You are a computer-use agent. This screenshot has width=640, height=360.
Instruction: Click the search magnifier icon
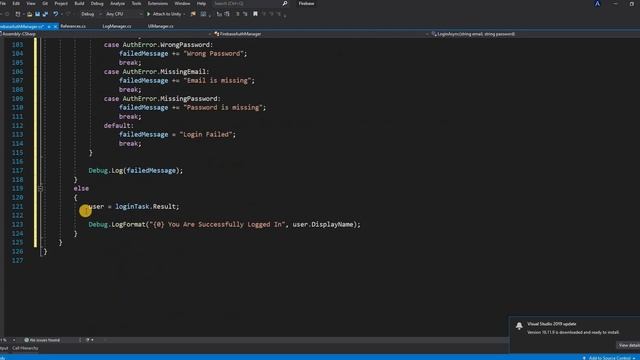(285, 3)
